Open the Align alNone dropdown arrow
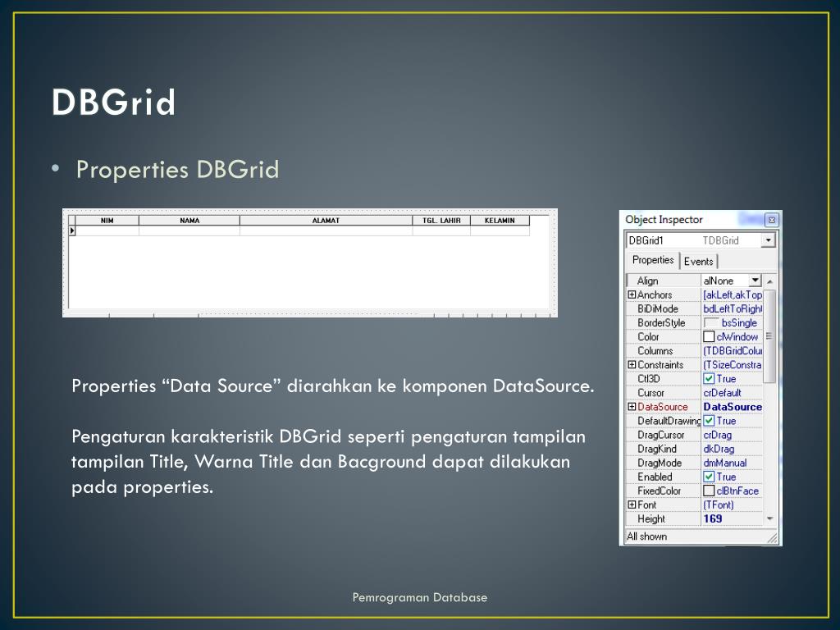This screenshot has width=840, height=630. click(755, 281)
